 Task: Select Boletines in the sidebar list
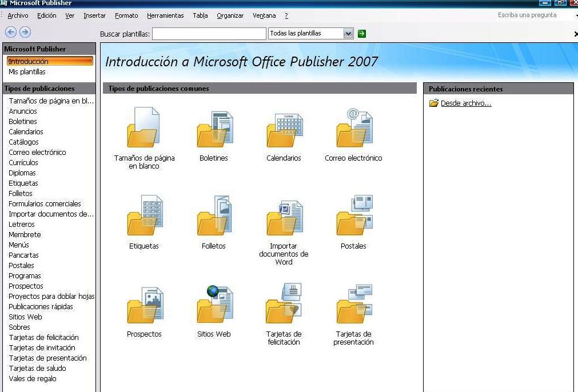coord(23,121)
